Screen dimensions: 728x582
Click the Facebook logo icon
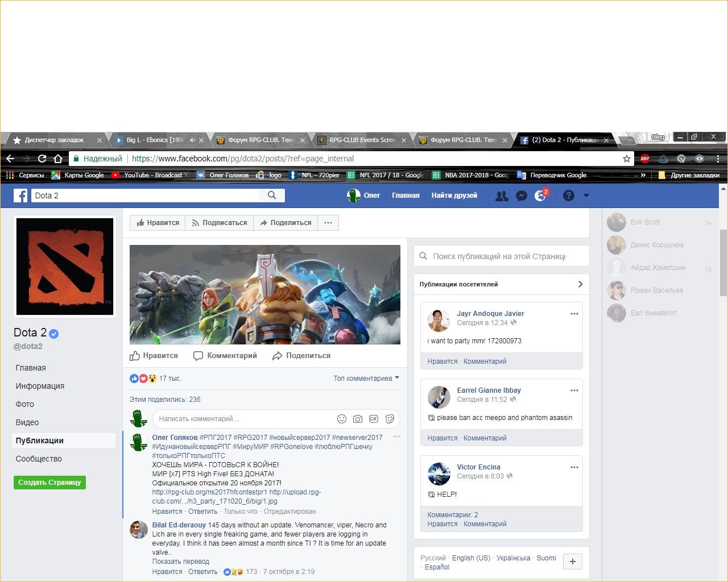[x=20, y=196]
